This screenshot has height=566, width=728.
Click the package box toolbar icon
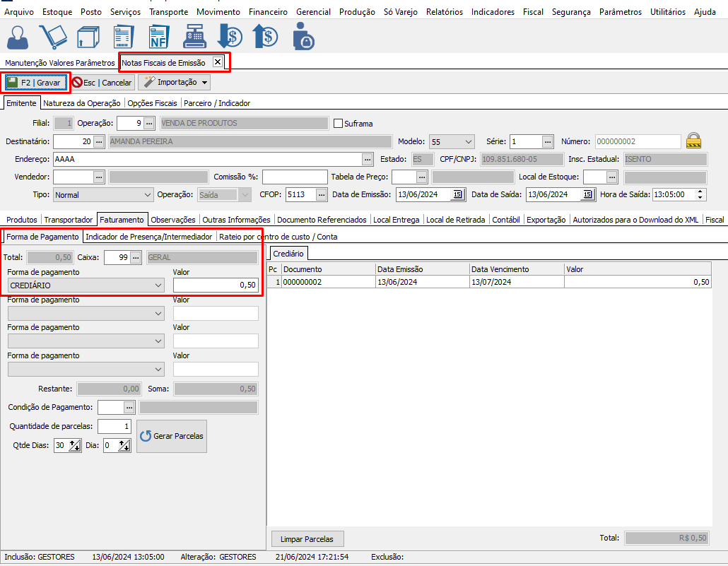(x=88, y=36)
